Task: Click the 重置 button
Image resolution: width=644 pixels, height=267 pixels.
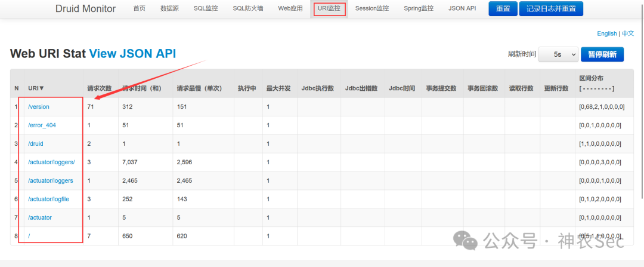Action: pyautogui.click(x=503, y=8)
